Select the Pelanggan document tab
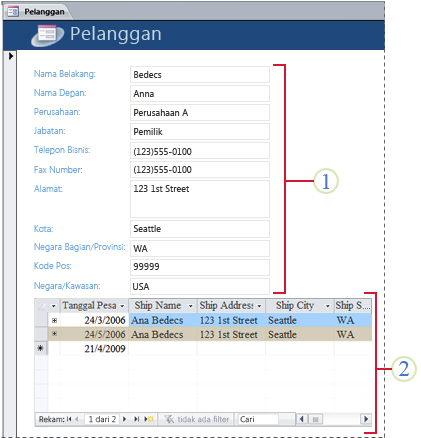The height and width of the screenshot is (438, 421). [38, 12]
